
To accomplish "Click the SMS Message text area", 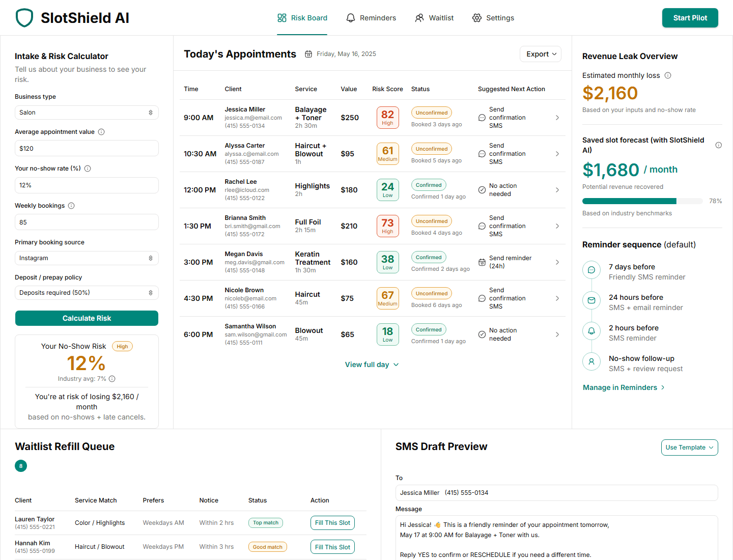I will click(x=556, y=539).
